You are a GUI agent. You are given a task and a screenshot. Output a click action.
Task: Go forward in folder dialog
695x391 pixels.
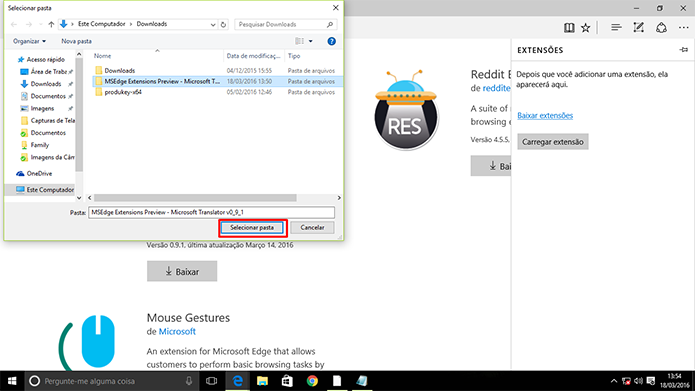[x=29, y=24]
